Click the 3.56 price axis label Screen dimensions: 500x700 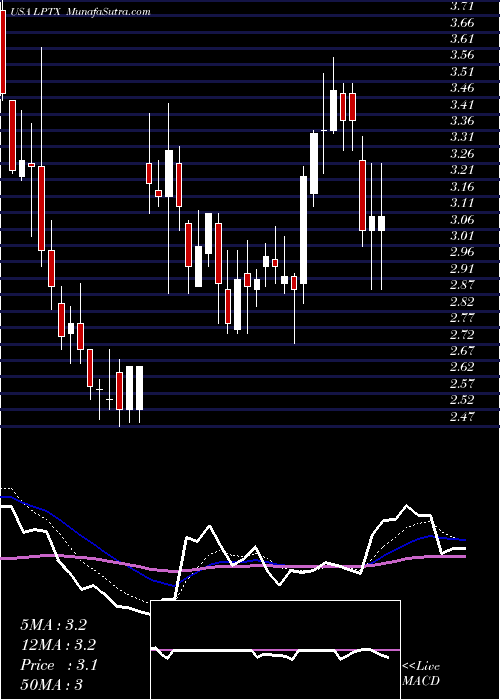tap(462, 56)
